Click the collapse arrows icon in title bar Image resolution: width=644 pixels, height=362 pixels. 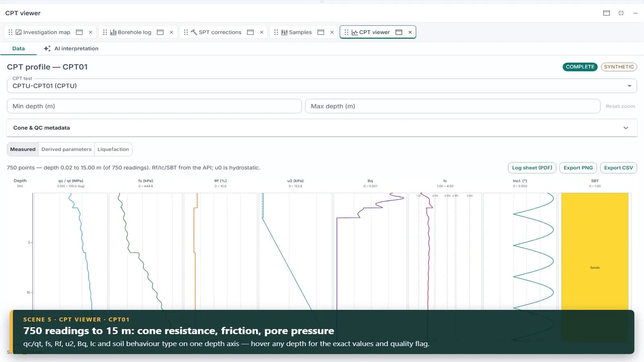pos(621,13)
